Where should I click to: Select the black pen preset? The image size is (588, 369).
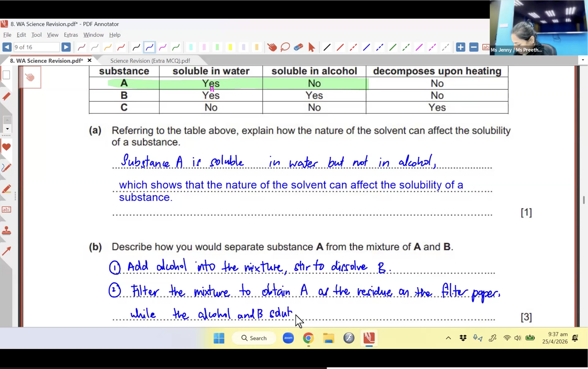pyautogui.click(x=136, y=47)
